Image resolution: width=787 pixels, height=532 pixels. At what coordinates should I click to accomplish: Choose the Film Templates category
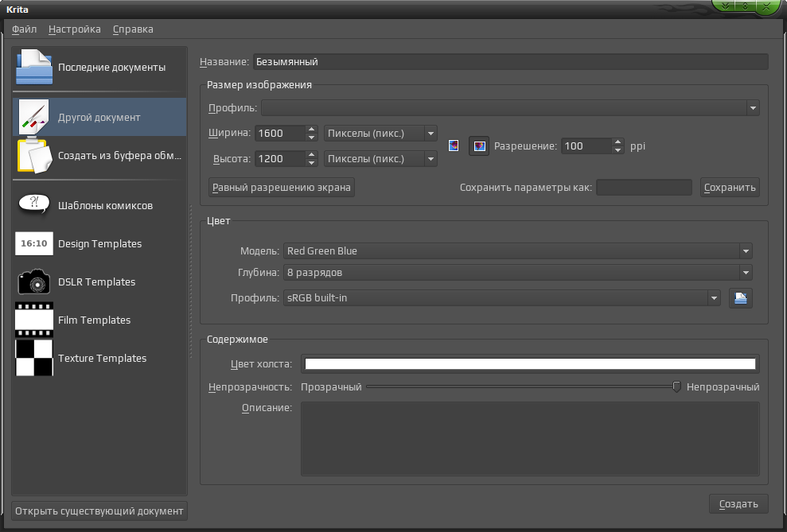coord(99,320)
